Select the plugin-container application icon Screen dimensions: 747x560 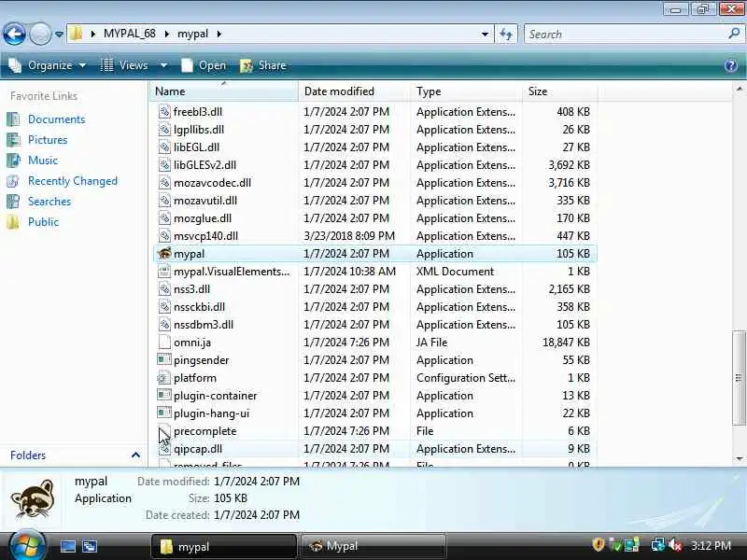point(164,395)
